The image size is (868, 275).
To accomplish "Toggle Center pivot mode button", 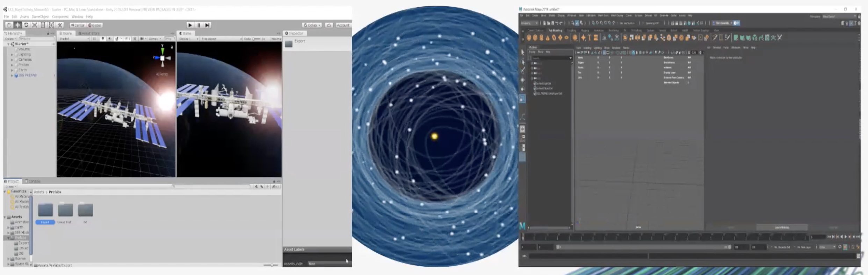I will tap(78, 25).
